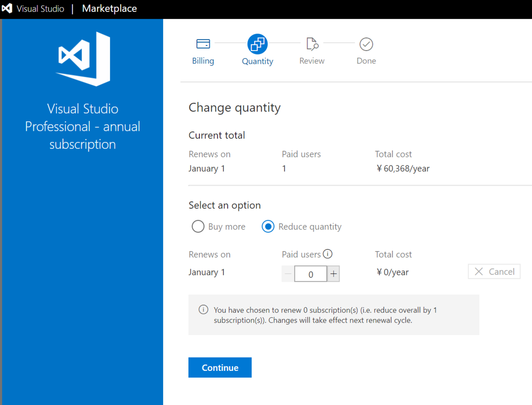Click the Current total heading
Screen dimensions: 532x405
pyautogui.click(x=217, y=135)
